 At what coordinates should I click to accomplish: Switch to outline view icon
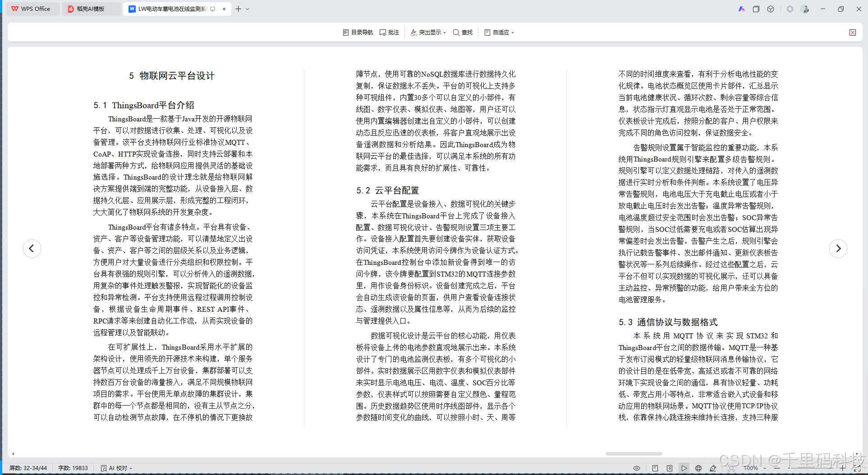[x=670, y=468]
